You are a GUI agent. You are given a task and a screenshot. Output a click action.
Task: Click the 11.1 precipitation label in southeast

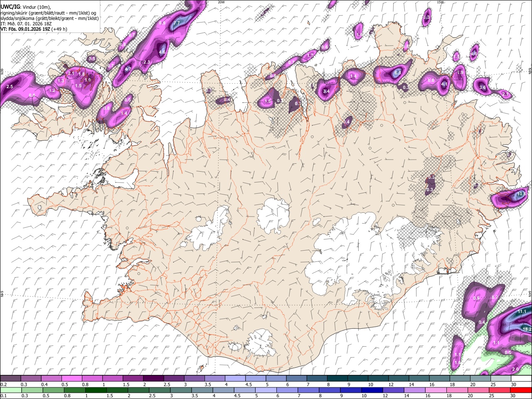click(x=522, y=311)
